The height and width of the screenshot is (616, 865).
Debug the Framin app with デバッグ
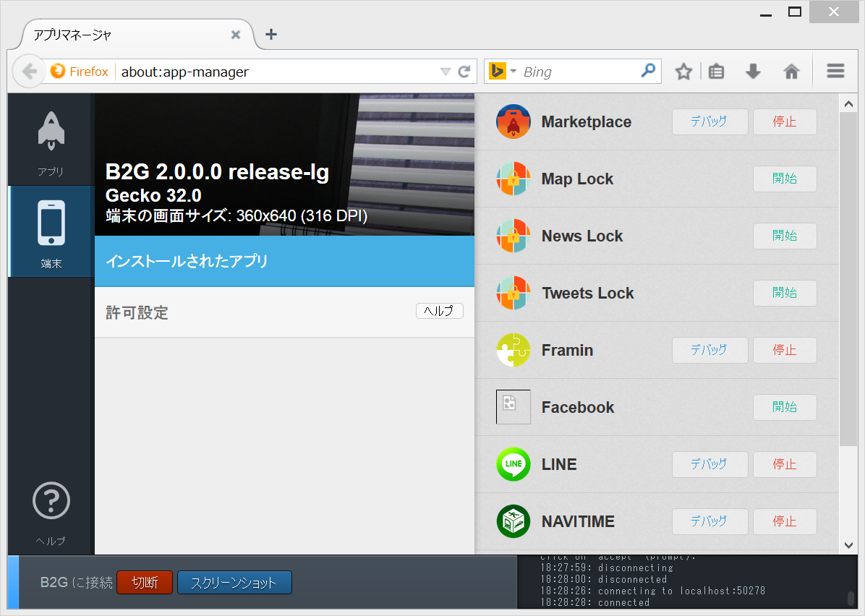710,350
